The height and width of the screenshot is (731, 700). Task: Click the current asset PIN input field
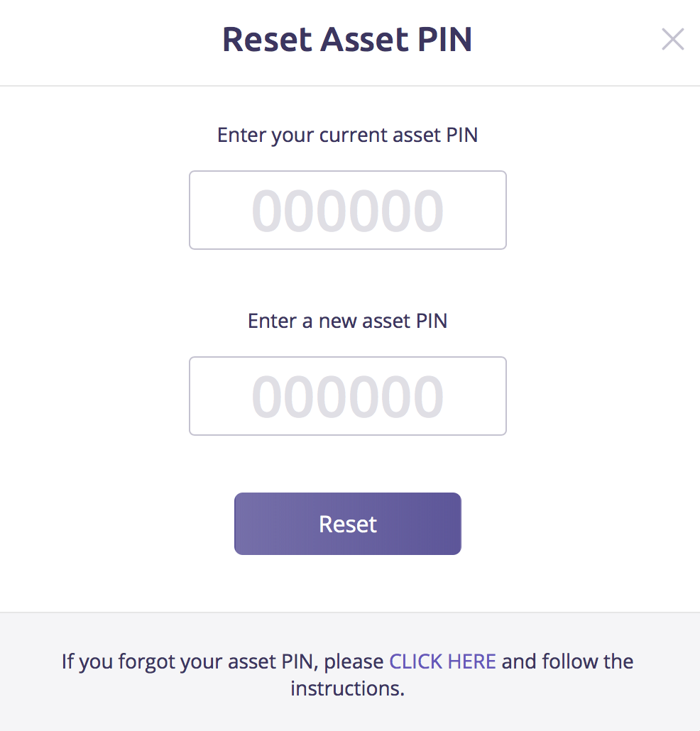pos(348,210)
